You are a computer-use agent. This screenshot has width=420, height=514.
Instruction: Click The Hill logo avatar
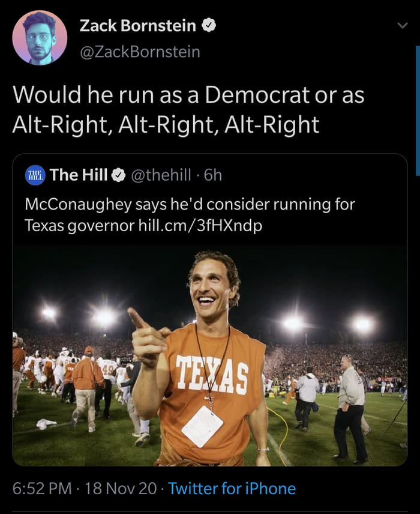(x=35, y=175)
